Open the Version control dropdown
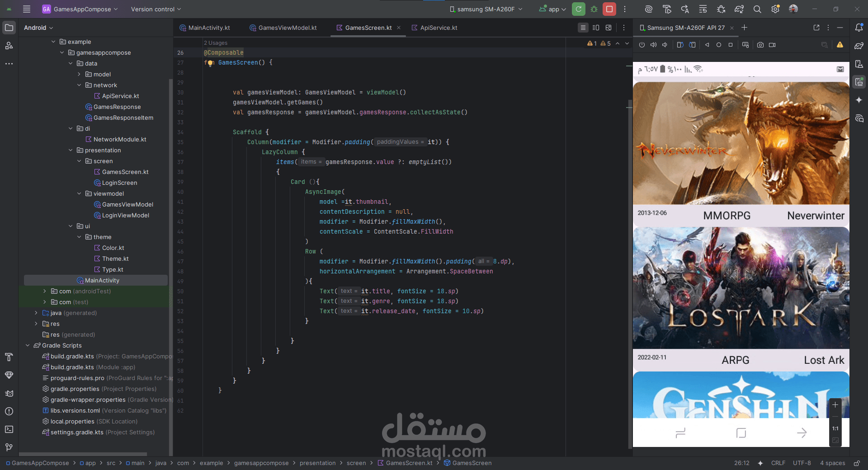Image resolution: width=868 pixels, height=470 pixels. (x=156, y=9)
